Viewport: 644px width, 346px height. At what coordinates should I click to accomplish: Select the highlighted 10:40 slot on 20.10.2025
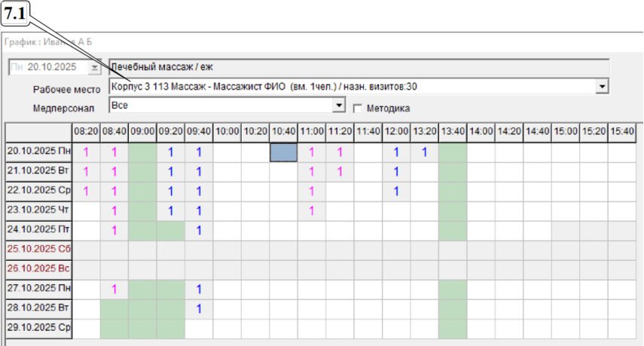284,152
